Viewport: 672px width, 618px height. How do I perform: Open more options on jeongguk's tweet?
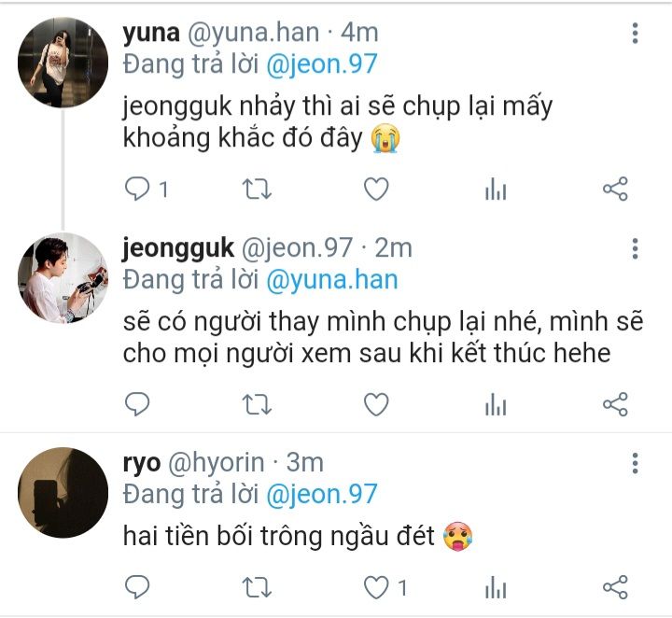pos(635,249)
